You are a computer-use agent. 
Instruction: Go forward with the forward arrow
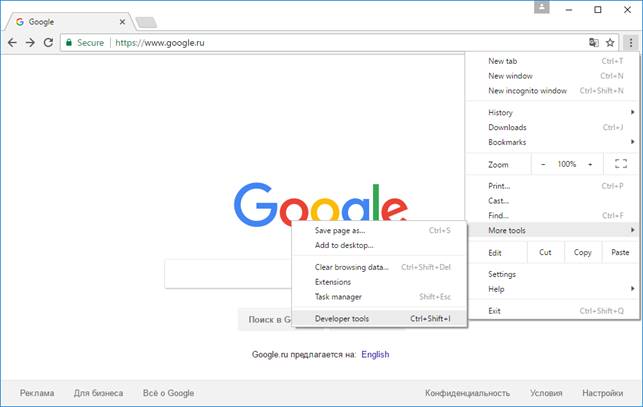pyautogui.click(x=30, y=43)
